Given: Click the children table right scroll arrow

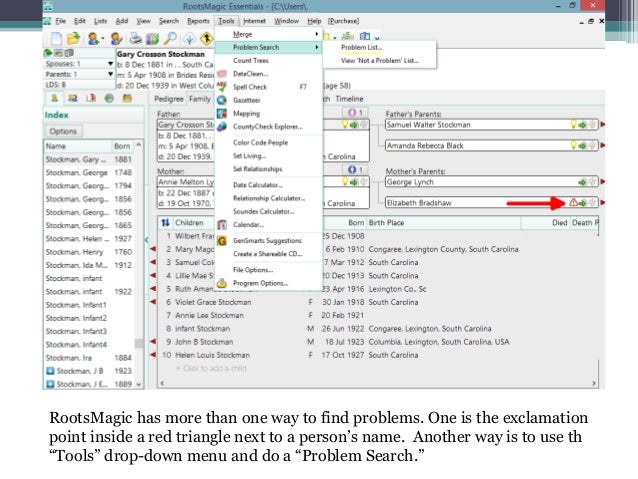Looking at the screenshot, I should (594, 383).
